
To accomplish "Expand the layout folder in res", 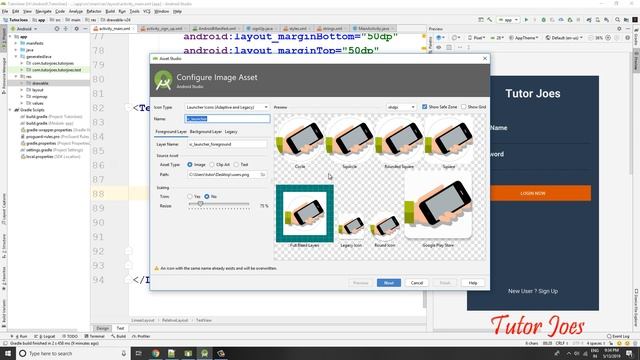I will [x=22, y=90].
